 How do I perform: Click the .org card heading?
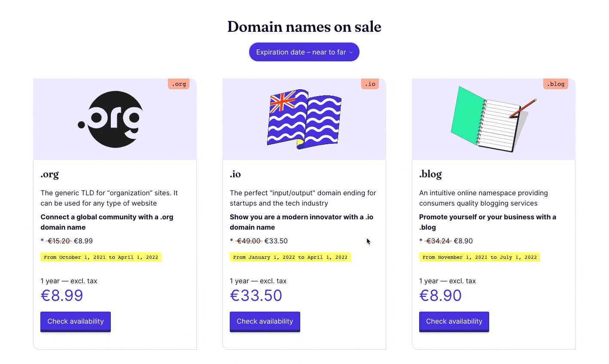pos(50,174)
